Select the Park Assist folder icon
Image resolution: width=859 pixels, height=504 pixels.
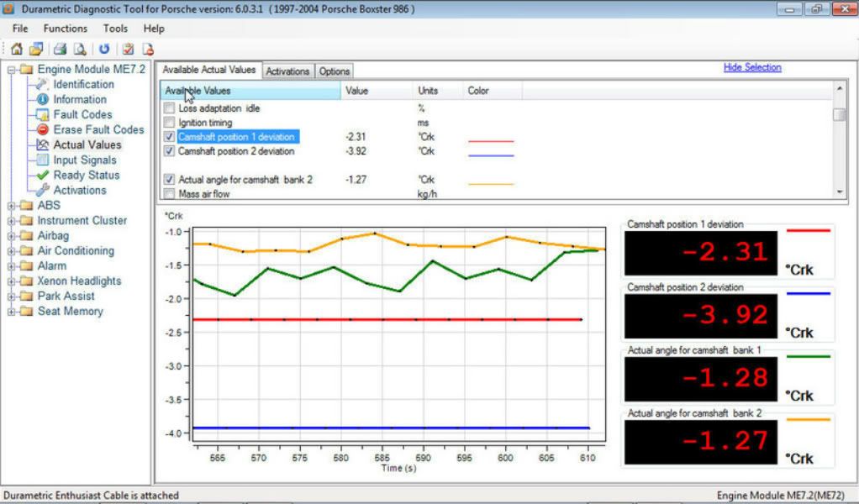tap(26, 296)
